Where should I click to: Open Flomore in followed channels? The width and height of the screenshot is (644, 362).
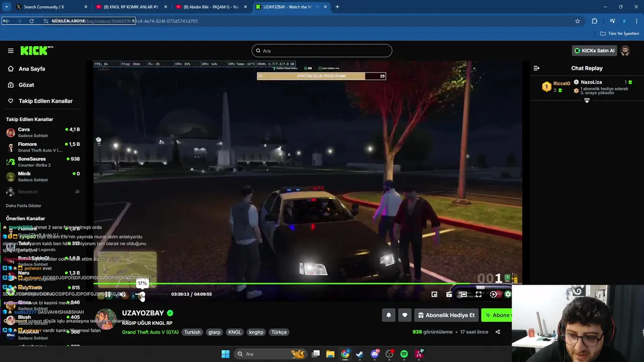tap(43, 147)
